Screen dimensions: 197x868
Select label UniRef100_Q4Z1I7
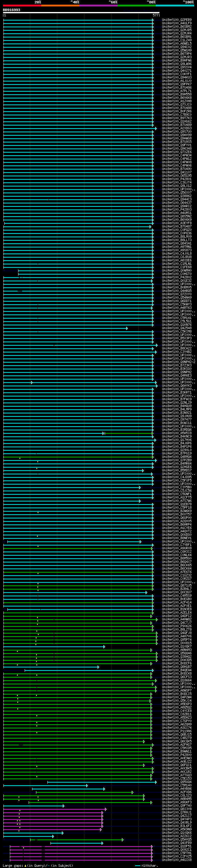pos(176,815)
